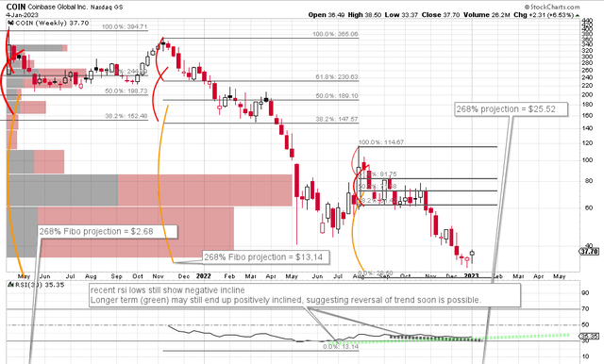The width and height of the screenshot is (604, 364).
Task: Click the 4-Jan-2023 chart date
Action: 22,15
